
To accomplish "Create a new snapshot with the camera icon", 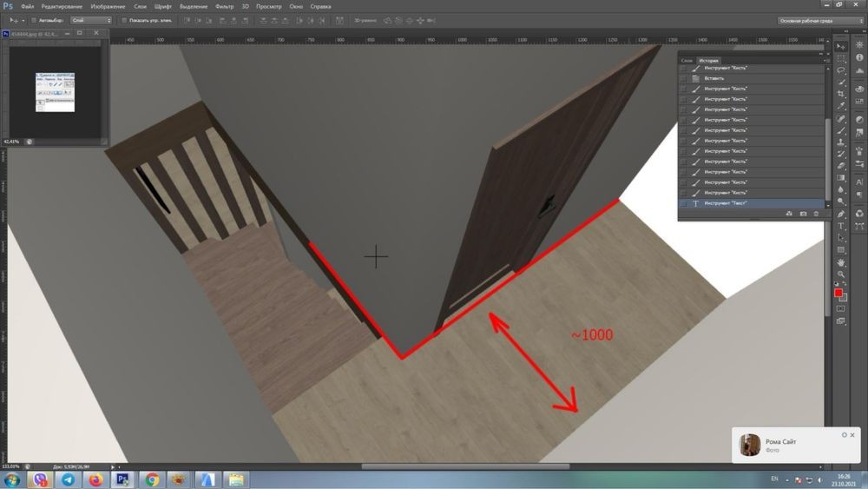I will click(x=803, y=213).
